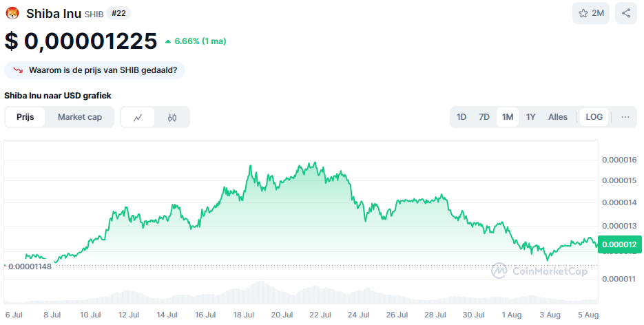
Task: Click the 12 Jul date label
Action: [x=129, y=315]
